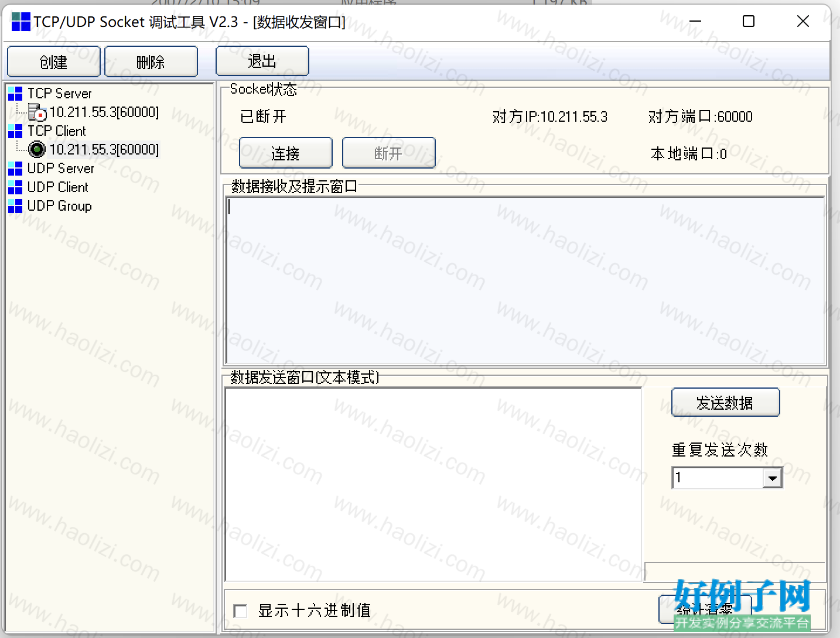This screenshot has width=840, height=638.
Task: Click the 退出 button
Action: coord(262,61)
